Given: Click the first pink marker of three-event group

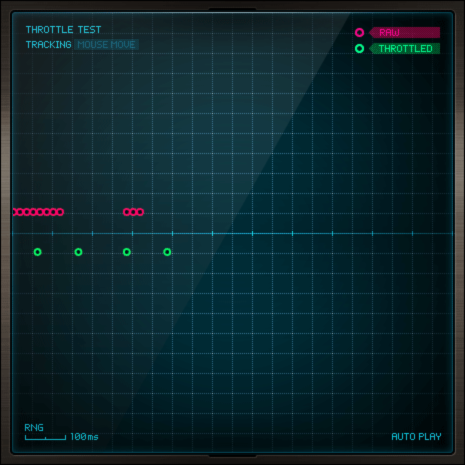Looking at the screenshot, I should (127, 212).
